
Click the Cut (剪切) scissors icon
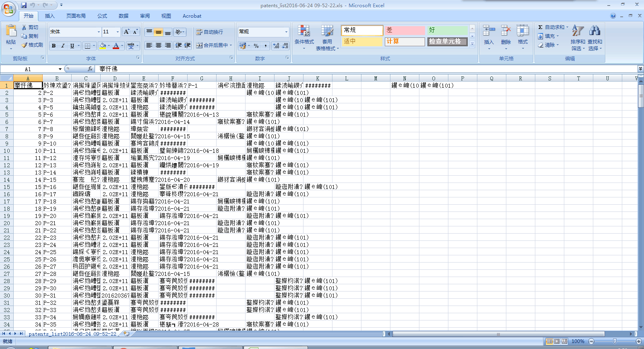pos(25,27)
